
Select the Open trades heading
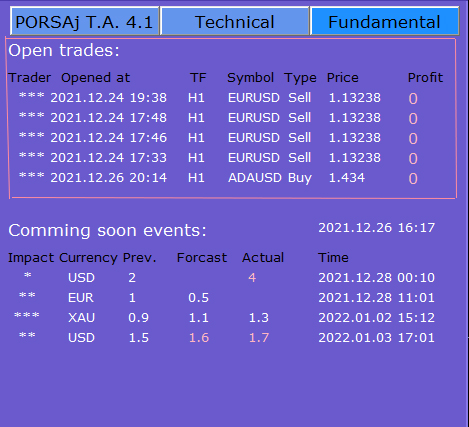tap(64, 51)
